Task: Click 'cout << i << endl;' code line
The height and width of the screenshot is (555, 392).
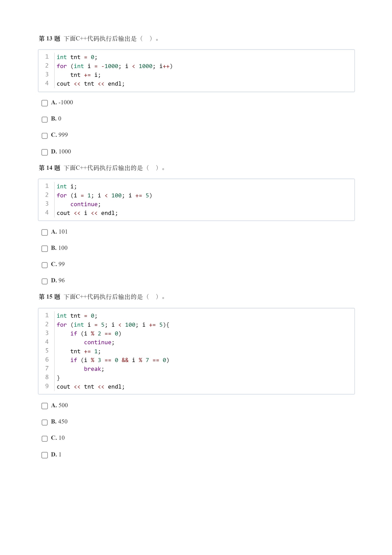Action: [87, 213]
